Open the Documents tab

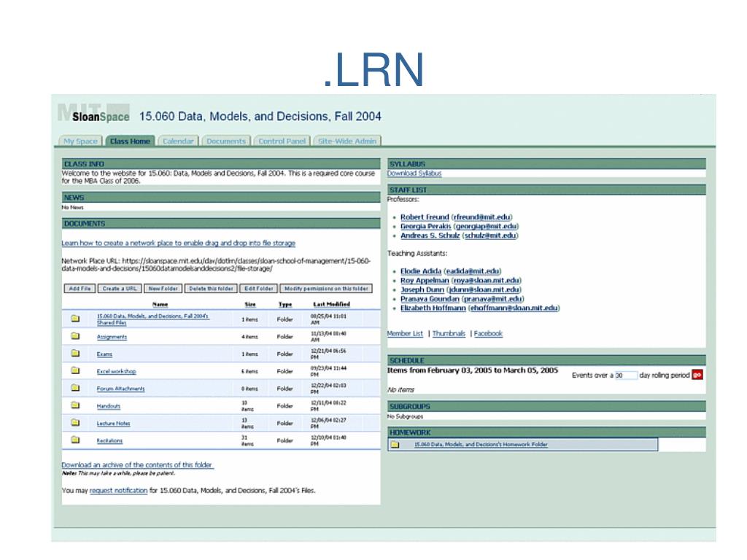(x=226, y=141)
